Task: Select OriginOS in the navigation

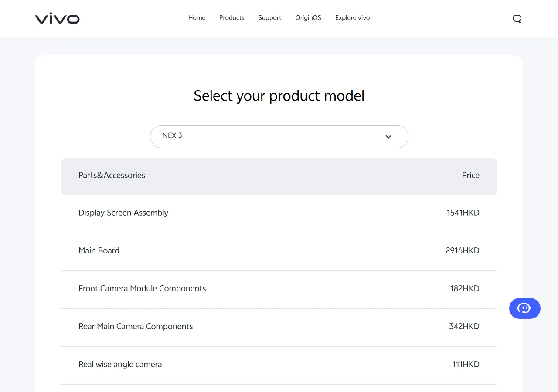Action: coord(308,18)
